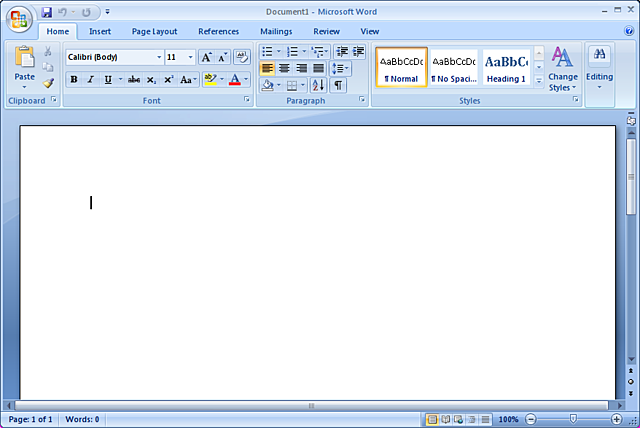Click the Numbering list icon

tap(292, 51)
